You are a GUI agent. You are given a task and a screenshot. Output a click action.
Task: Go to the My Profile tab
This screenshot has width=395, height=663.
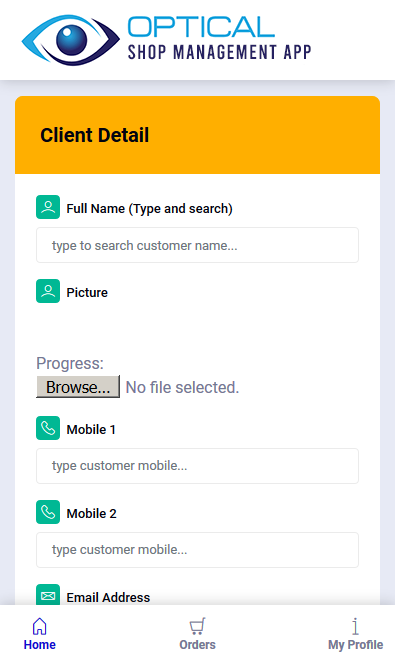click(x=355, y=634)
